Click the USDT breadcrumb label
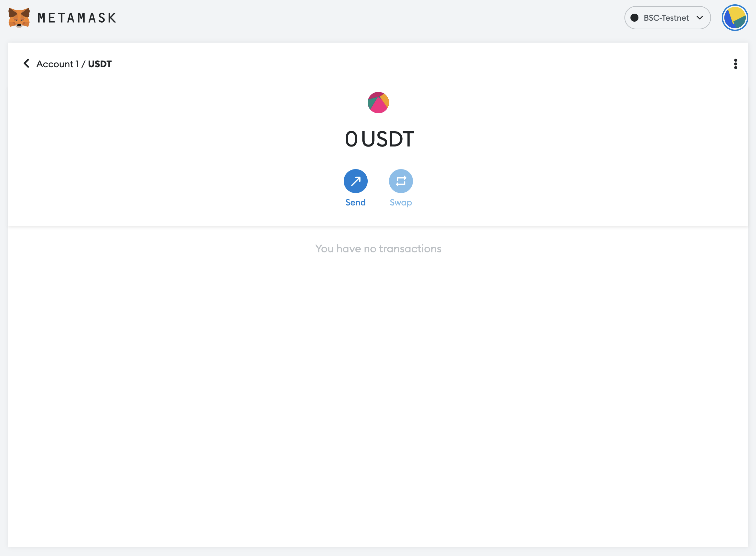Viewport: 756px width, 556px height. tap(100, 64)
